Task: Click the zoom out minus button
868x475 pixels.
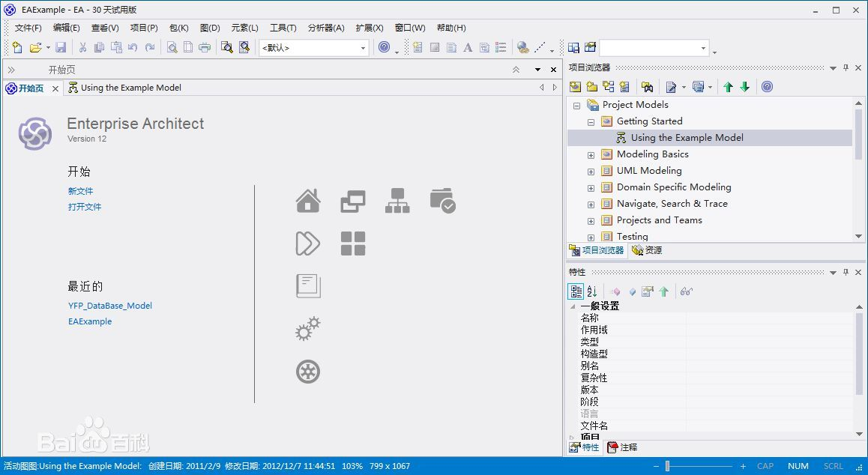Action: [x=656, y=466]
